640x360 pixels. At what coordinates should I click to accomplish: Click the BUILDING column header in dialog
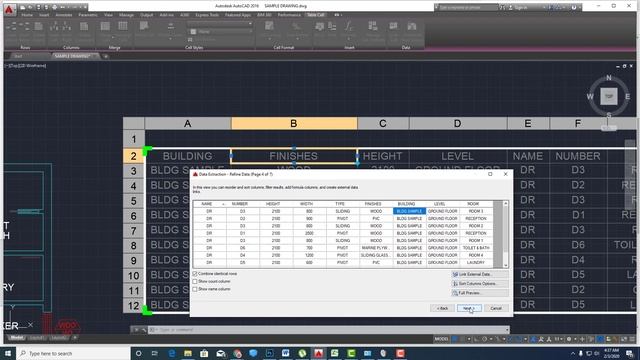click(406, 204)
